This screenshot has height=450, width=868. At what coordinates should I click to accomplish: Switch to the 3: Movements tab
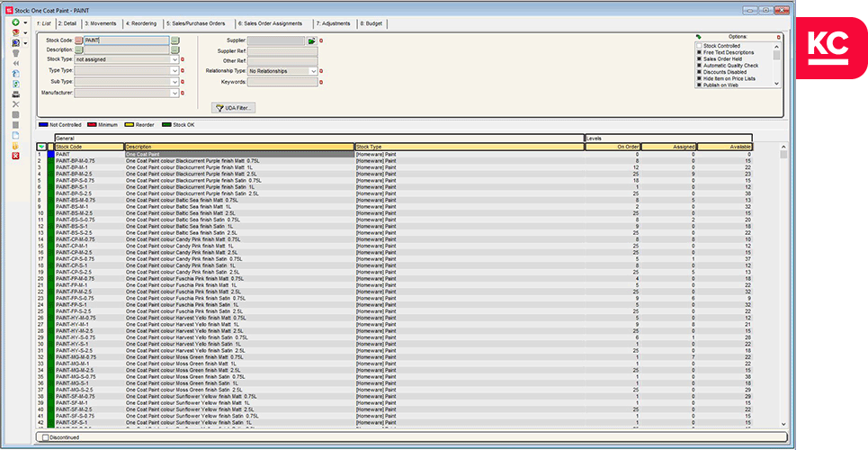click(100, 23)
